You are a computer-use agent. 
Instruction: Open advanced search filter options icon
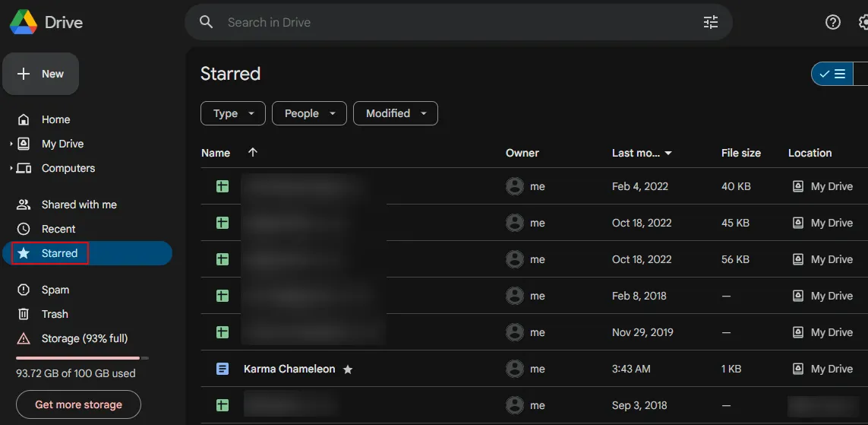[x=710, y=22]
